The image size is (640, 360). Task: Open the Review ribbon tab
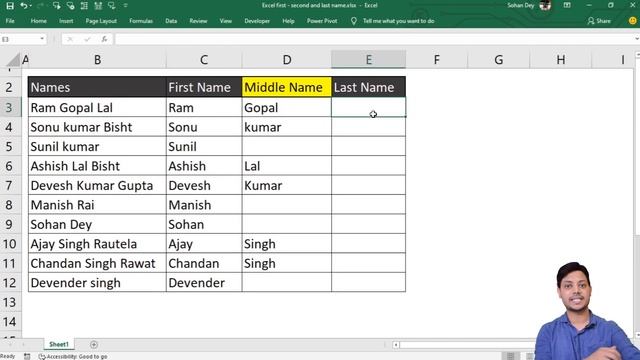pos(198,21)
